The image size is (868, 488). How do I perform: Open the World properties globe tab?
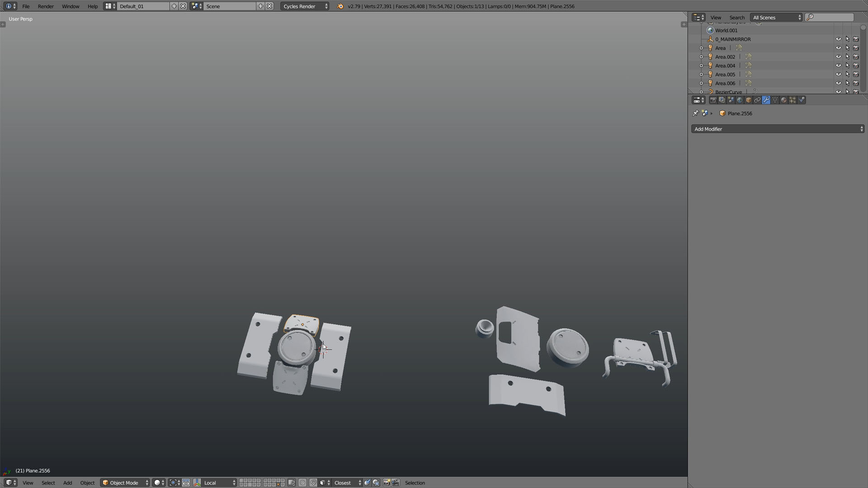740,100
